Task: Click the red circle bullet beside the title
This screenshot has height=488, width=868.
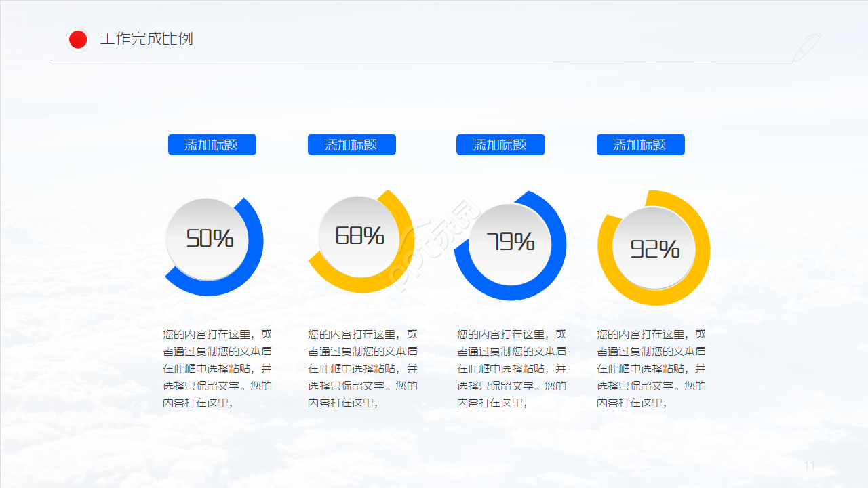Action: tap(78, 40)
